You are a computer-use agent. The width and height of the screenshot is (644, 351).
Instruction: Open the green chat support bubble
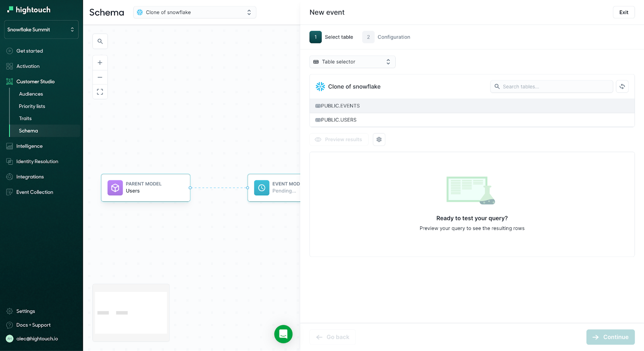(x=283, y=334)
